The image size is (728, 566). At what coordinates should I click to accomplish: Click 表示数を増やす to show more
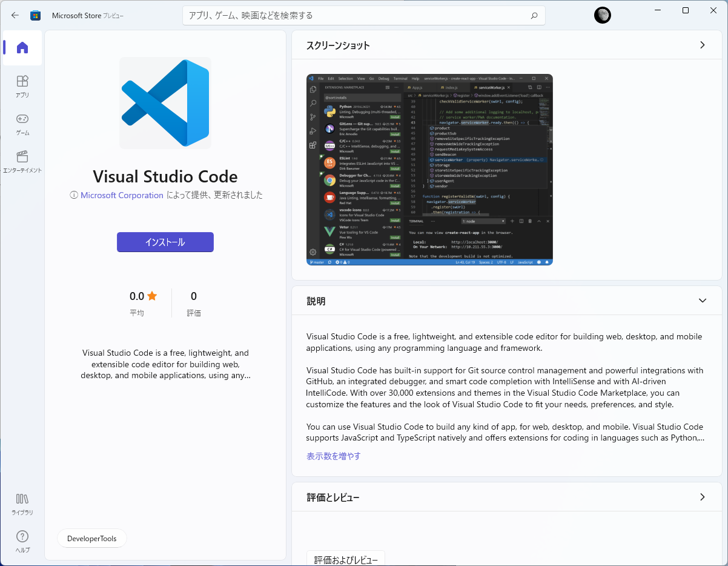pos(334,456)
